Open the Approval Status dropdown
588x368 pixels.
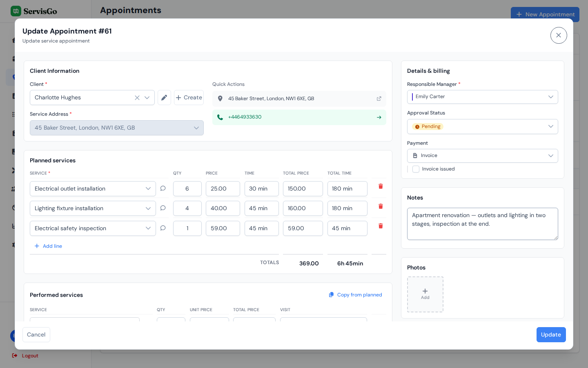pyautogui.click(x=483, y=127)
